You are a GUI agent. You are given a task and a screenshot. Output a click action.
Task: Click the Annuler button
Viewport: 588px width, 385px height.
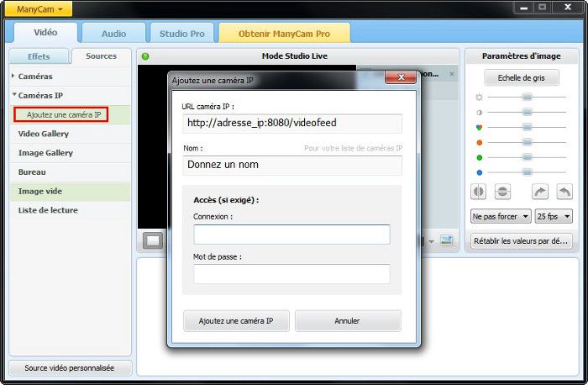347,321
